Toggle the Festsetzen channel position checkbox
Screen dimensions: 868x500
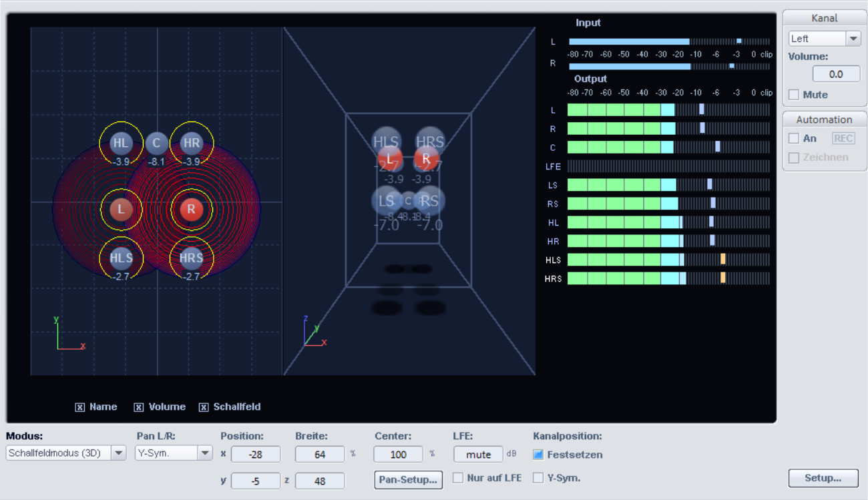tap(538, 455)
